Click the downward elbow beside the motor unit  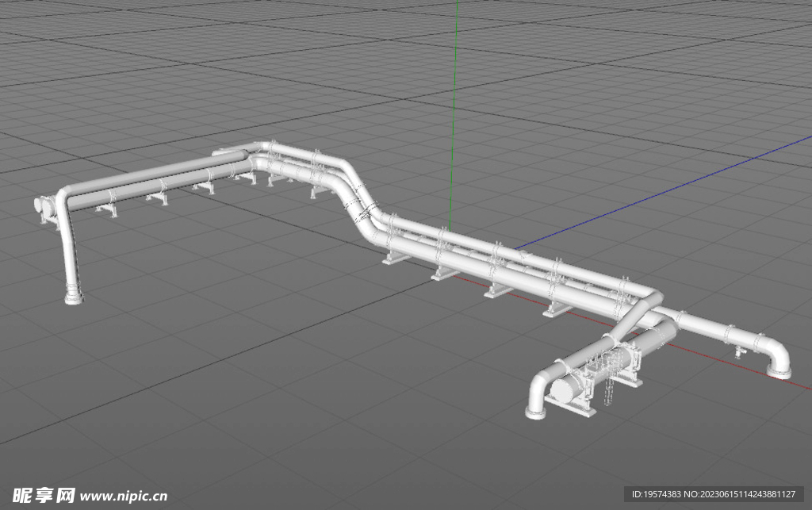(x=538, y=393)
